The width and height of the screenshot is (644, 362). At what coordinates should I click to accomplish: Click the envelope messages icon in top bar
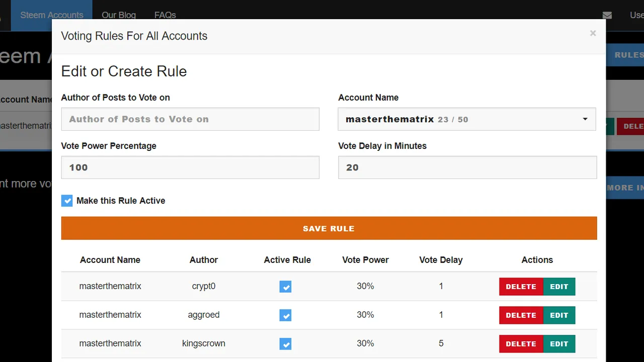pyautogui.click(x=607, y=15)
